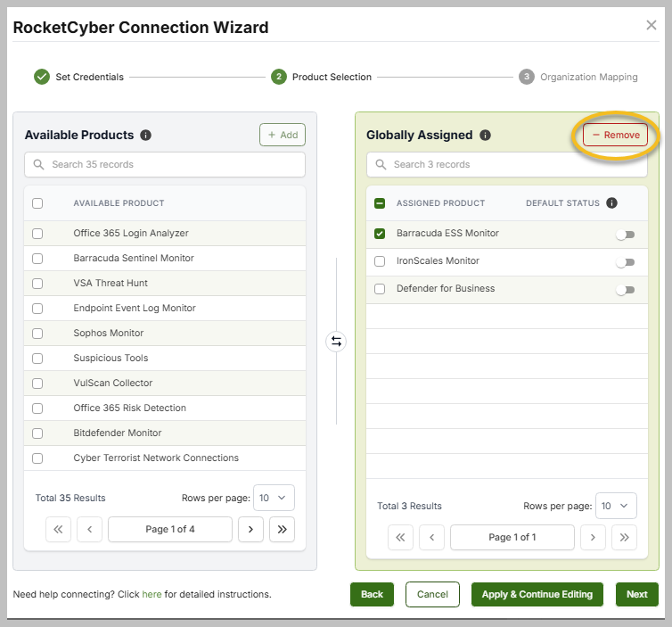The width and height of the screenshot is (672, 627).
Task: Click the swap arrows icon between panels
Action: click(336, 342)
